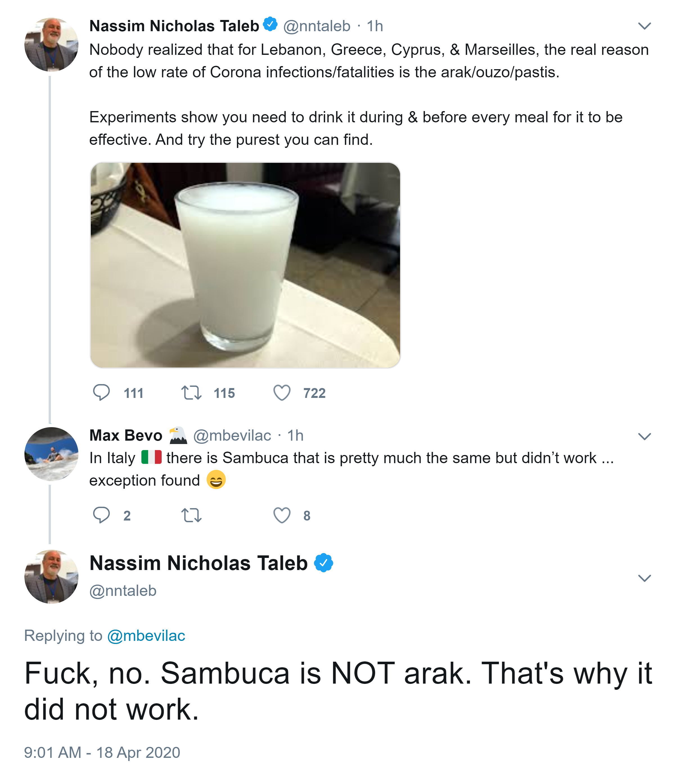Open the 9:01 AM - 18 Apr 2020 timestamp
Image resolution: width=675 pixels, height=784 pixels.
[102, 752]
